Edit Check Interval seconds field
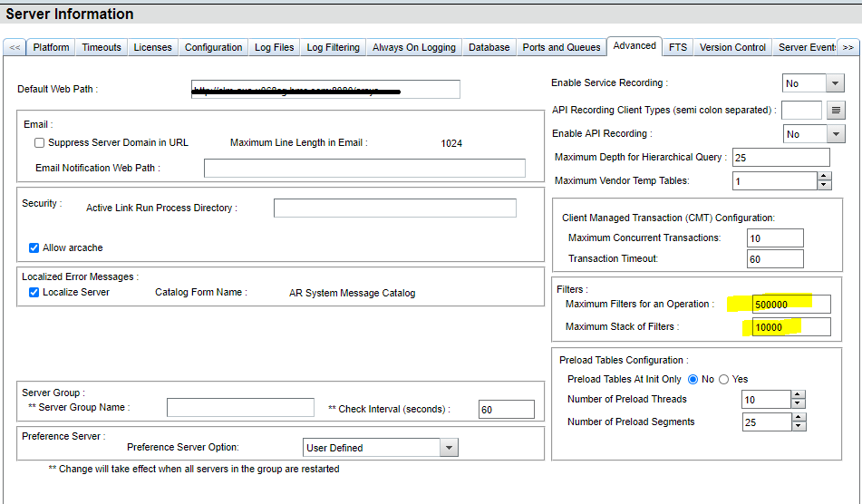862x504 pixels. [507, 410]
